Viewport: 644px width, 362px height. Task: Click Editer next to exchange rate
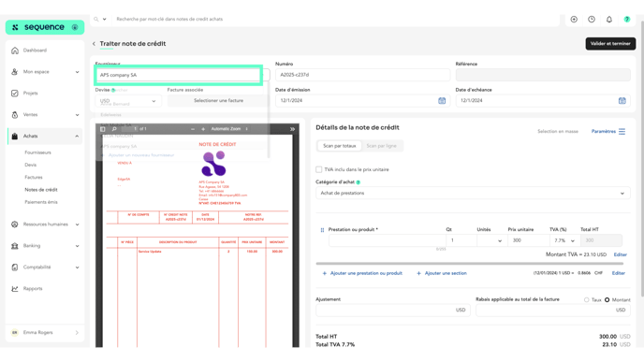619,273
